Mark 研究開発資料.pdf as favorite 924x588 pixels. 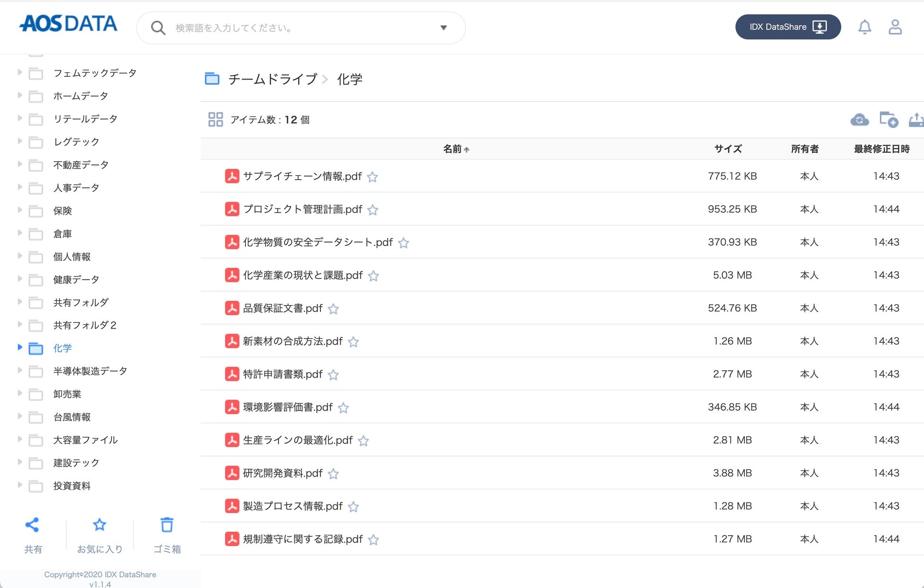333,474
